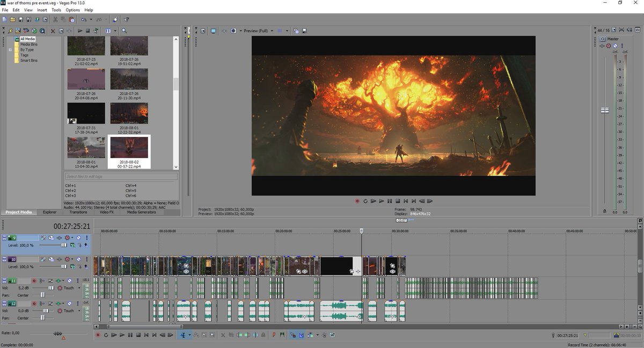Click the Cut scissors icon in main toolbar
This screenshot has height=348, width=644.
(55, 19)
